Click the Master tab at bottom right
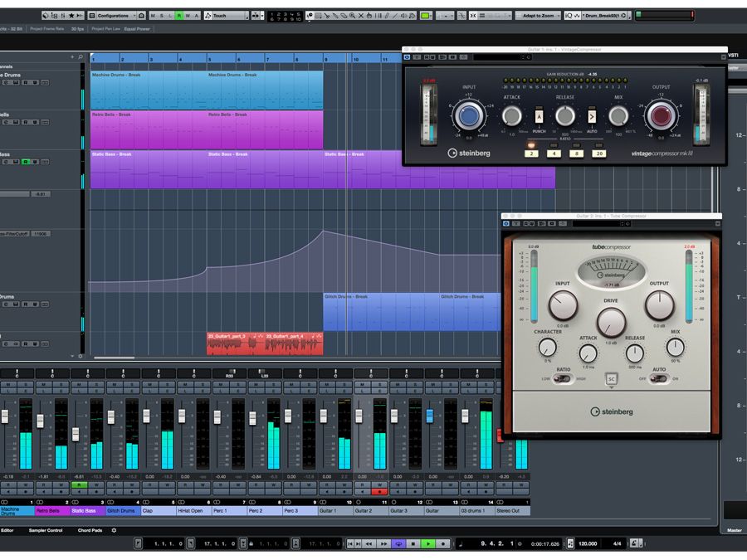Screen dimensions: 747x560 (735, 530)
